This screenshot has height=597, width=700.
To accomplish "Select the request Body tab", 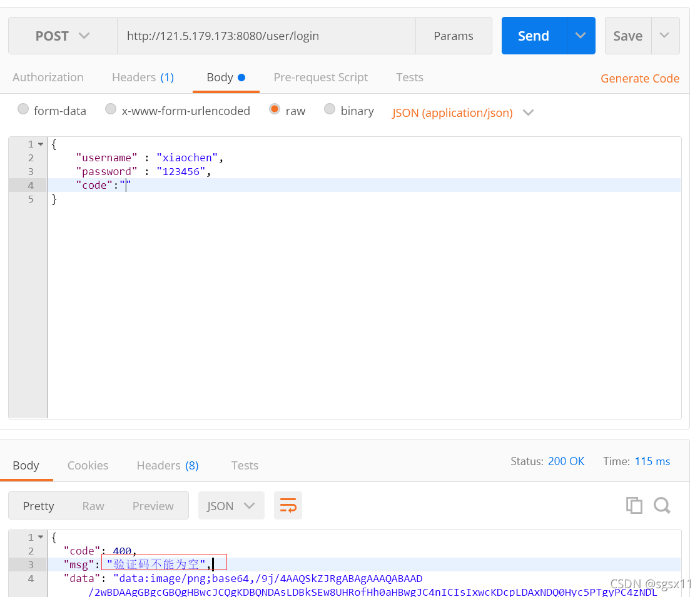I will [x=226, y=77].
